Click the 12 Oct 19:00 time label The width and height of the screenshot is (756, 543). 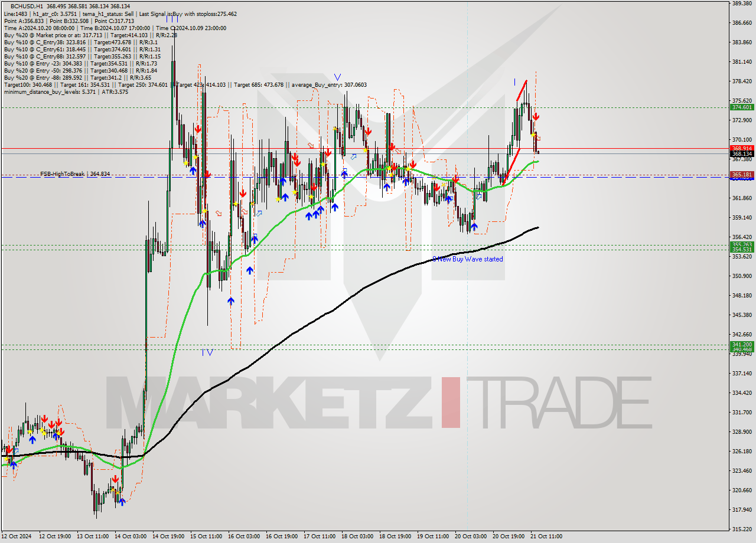55,537
